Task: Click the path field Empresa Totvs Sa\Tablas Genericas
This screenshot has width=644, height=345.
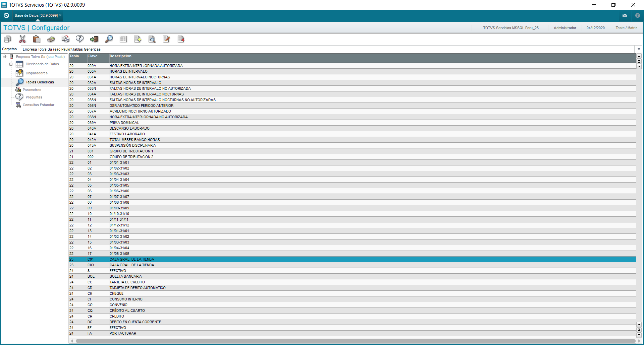Action: coord(328,49)
